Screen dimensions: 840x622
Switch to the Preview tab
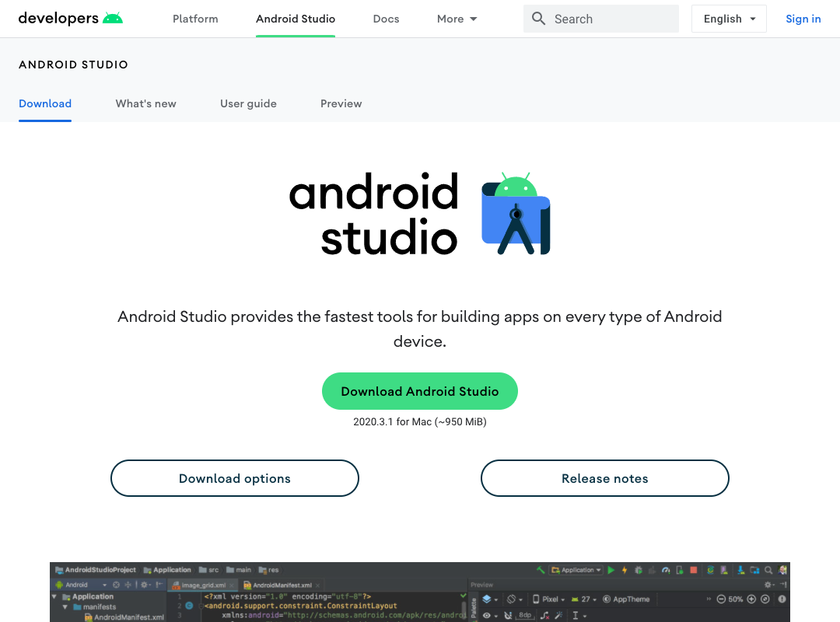pyautogui.click(x=341, y=103)
